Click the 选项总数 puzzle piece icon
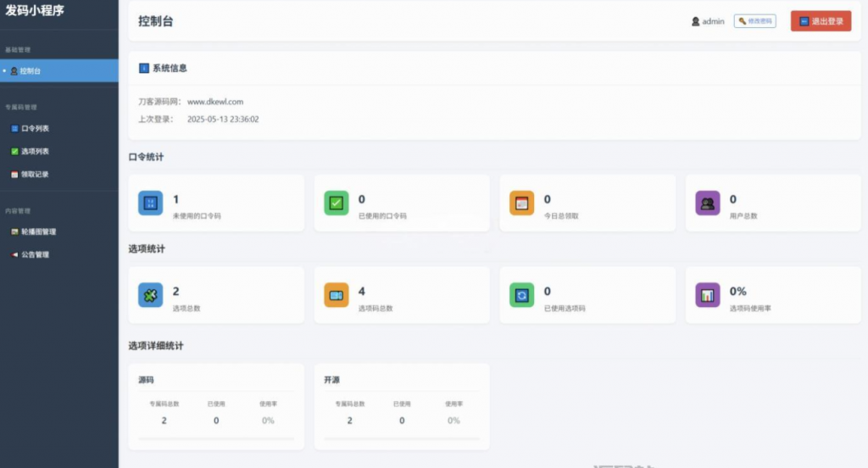868x468 pixels. click(150, 295)
